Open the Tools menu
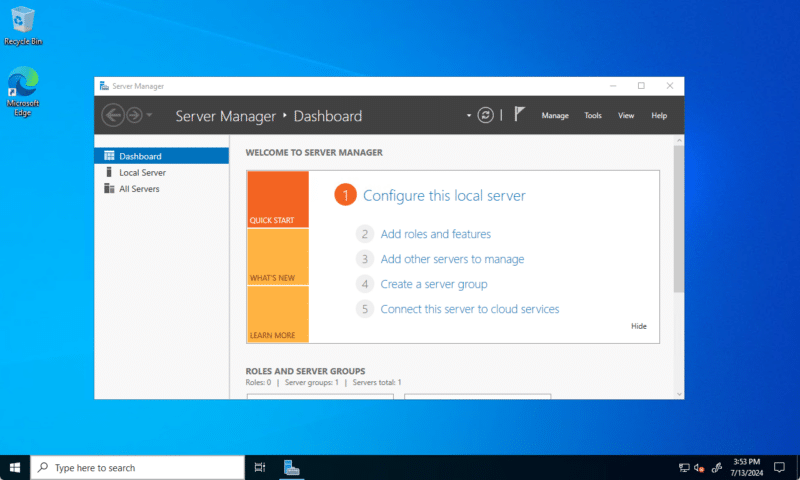The height and width of the screenshot is (480, 800). [x=593, y=116]
